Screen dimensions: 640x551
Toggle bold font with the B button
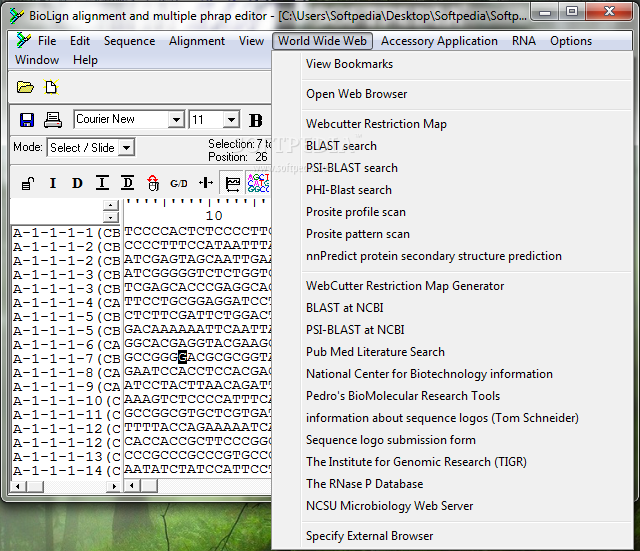(x=256, y=120)
